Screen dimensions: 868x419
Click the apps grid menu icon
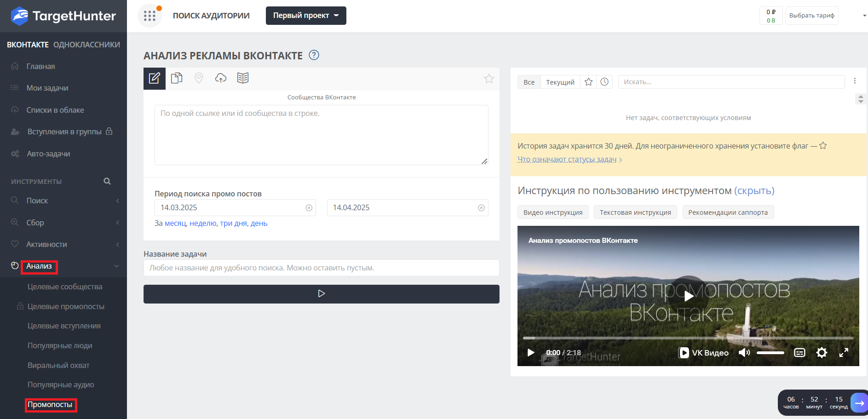[149, 16]
